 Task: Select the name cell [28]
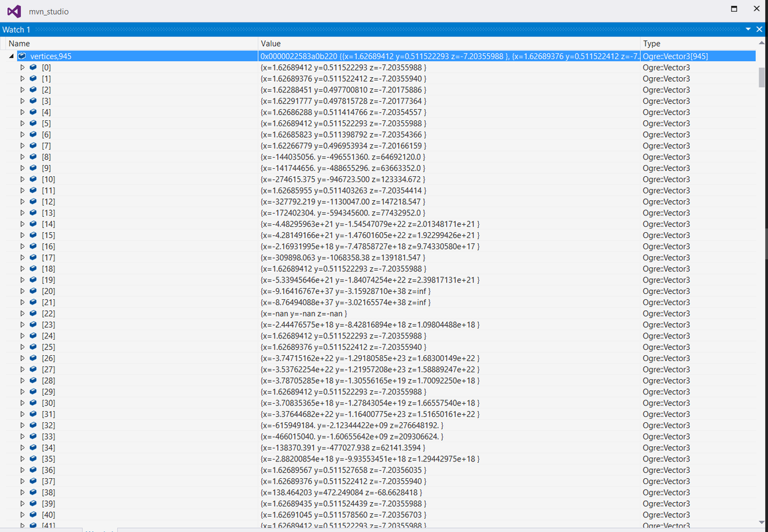[x=49, y=380]
